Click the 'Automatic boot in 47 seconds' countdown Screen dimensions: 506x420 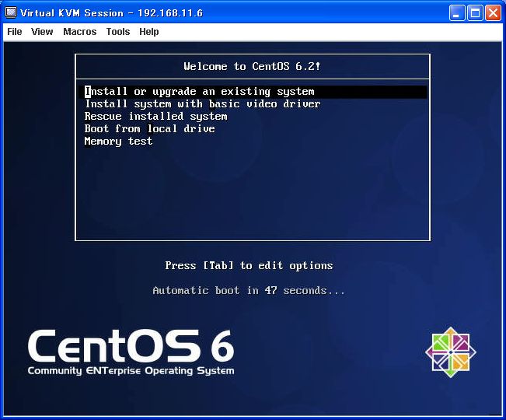[x=249, y=291]
